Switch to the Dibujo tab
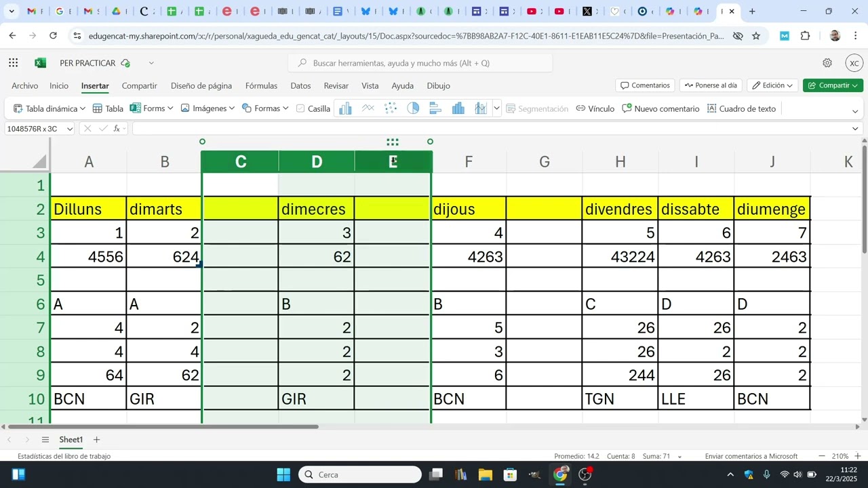This screenshot has height=488, width=868. (x=439, y=86)
